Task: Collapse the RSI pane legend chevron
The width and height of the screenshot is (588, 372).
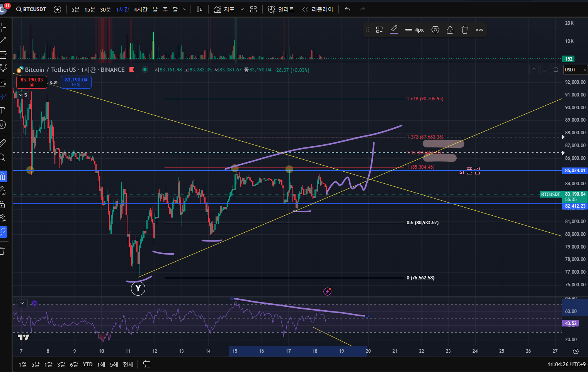Action: pos(22,303)
